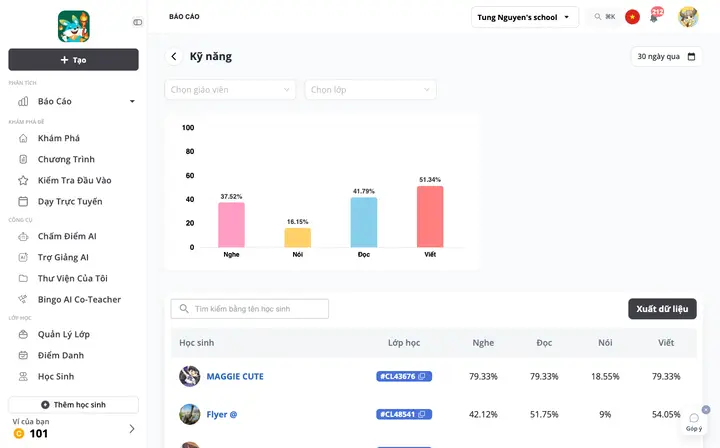This screenshot has width=720, height=448.
Task: Click the Chương Trình document icon
Action: (x=23, y=159)
